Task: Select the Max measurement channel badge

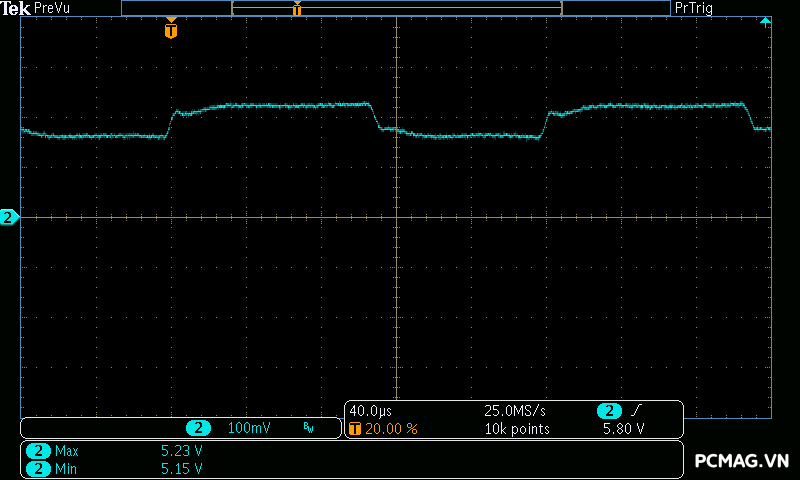Action: point(38,451)
